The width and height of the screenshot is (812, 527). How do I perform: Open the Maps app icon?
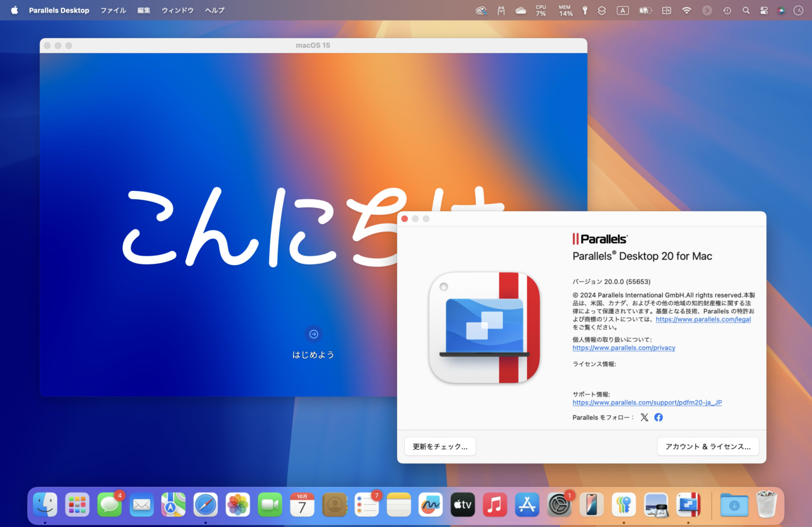[x=174, y=505]
